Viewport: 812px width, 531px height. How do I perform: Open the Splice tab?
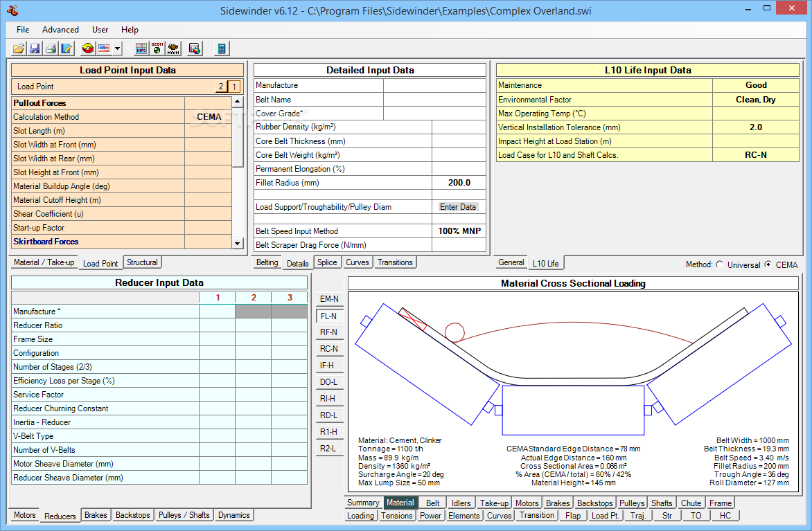pos(327,262)
